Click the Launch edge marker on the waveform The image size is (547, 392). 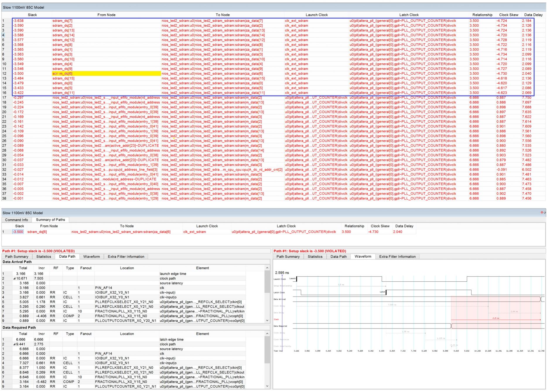296,279
